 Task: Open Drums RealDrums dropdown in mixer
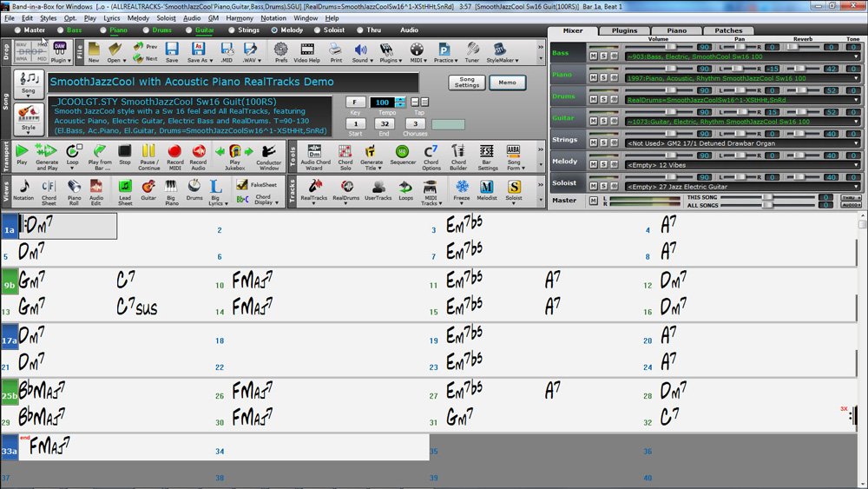pos(856,100)
